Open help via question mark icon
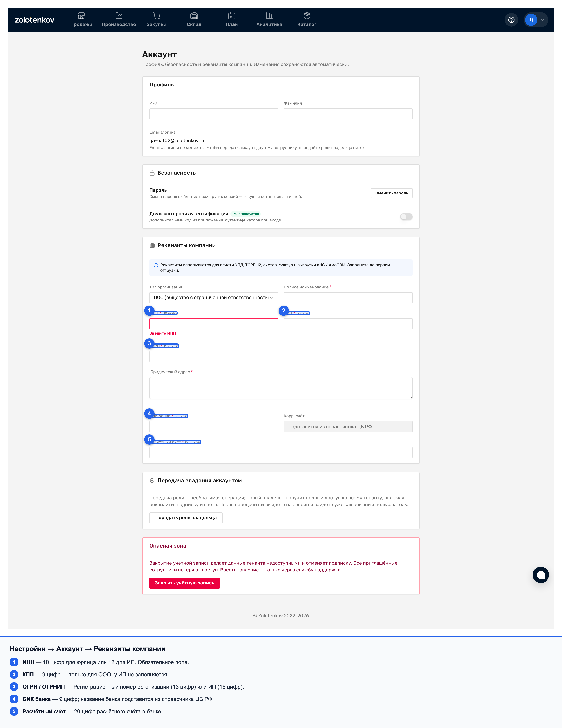562x728 pixels. pos(511,20)
